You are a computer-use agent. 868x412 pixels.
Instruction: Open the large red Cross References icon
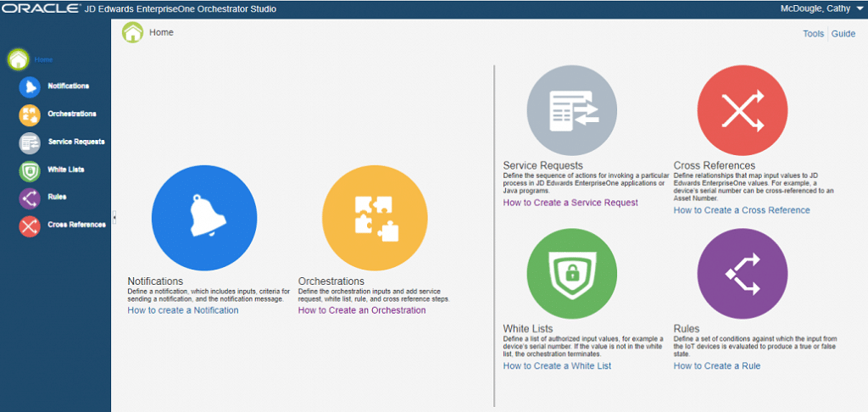[743, 110]
